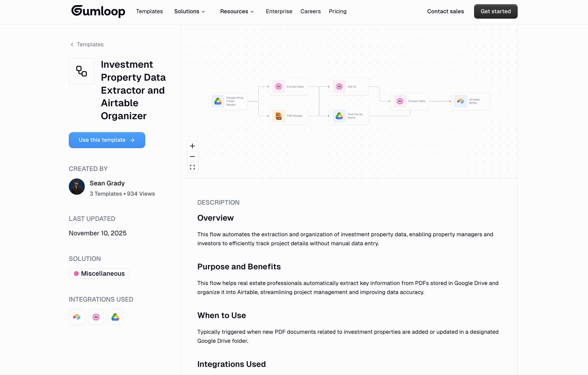Click the Ask AI node

coord(349,86)
